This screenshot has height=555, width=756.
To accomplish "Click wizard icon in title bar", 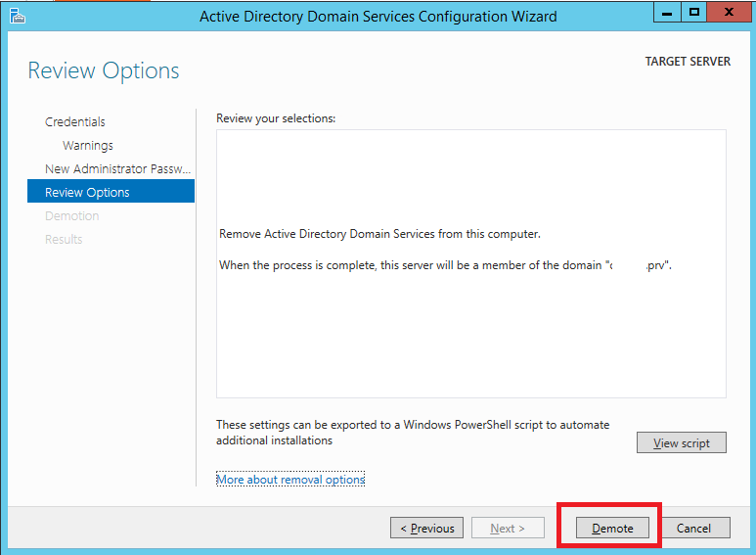I will click(17, 16).
